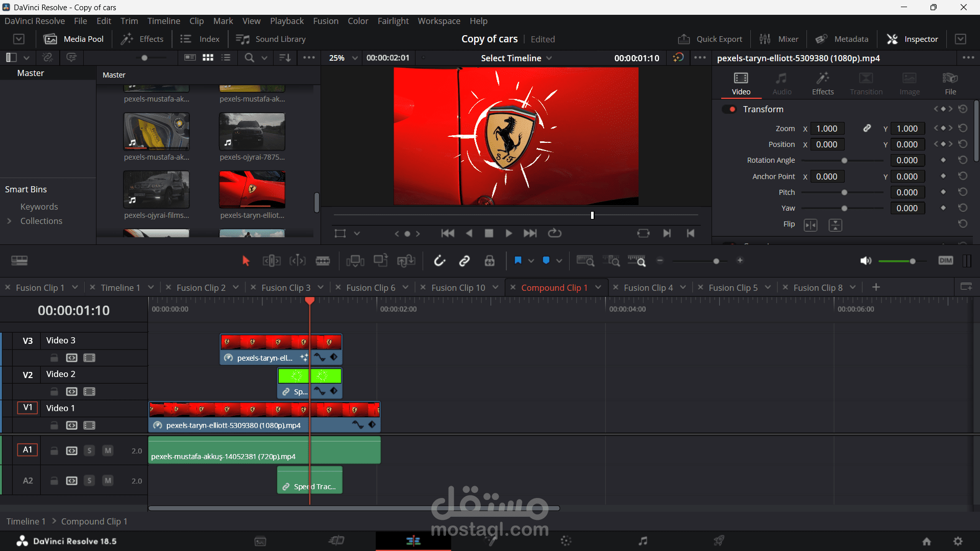
Task: Flip the clip horizontally in Inspector
Action: click(811, 225)
